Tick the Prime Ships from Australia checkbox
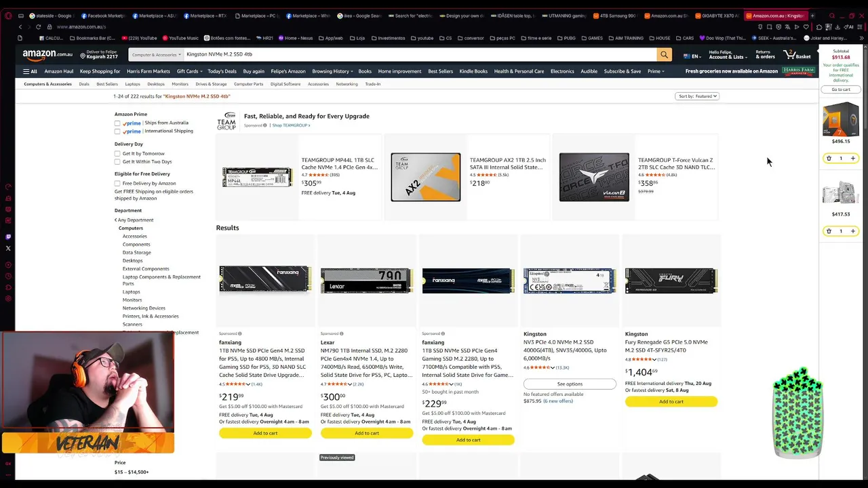Screen dimensions: 868x488 tap(117, 123)
